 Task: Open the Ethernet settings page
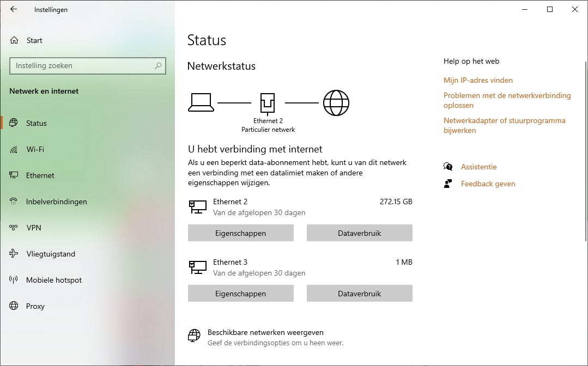coord(40,175)
